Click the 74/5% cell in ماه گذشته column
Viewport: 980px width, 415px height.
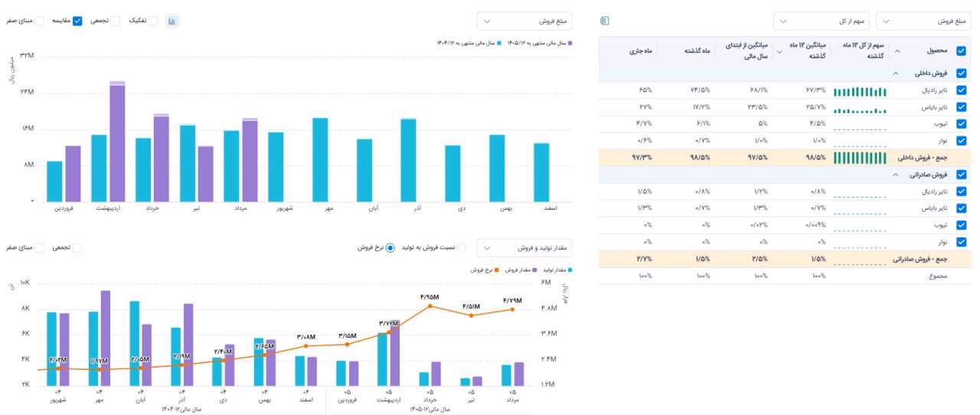701,91
